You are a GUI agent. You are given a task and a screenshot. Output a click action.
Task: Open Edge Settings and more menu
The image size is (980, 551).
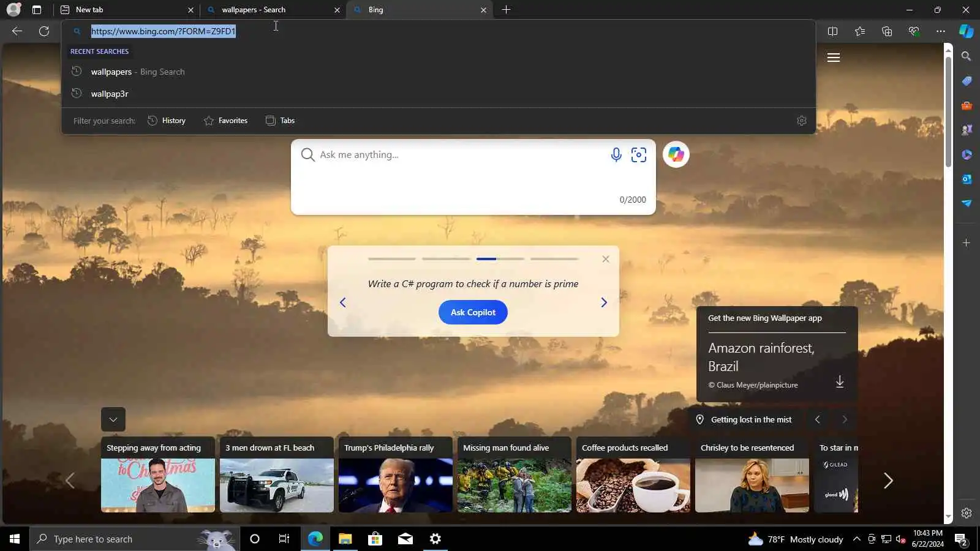coord(941,31)
